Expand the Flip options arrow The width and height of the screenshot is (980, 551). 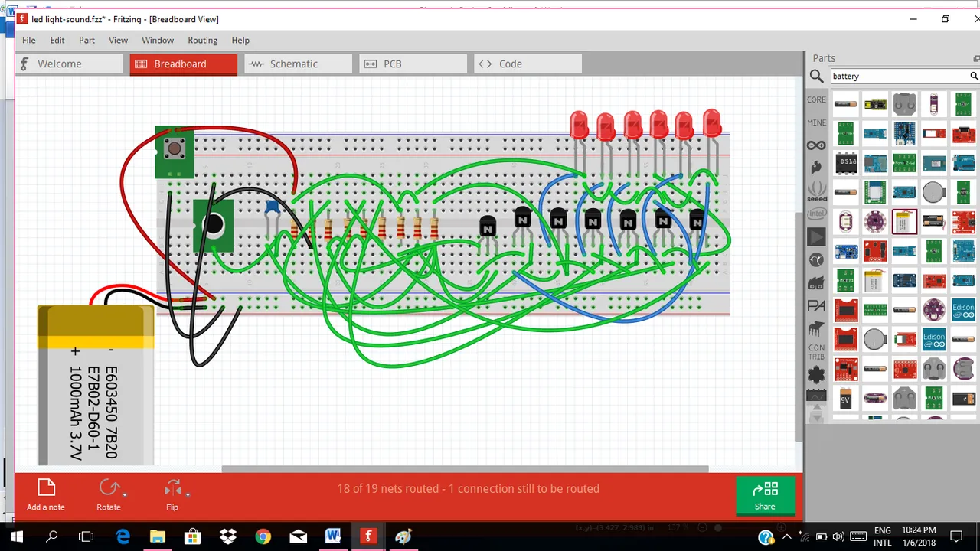point(188,494)
